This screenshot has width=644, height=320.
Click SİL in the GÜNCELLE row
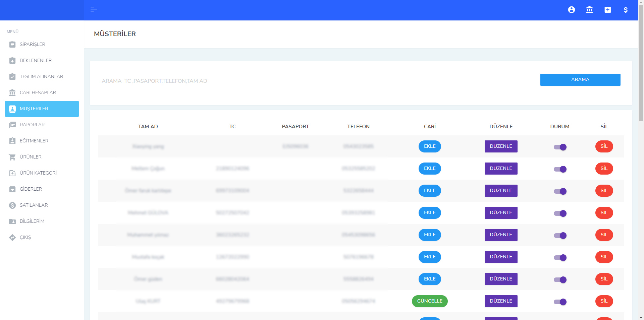(604, 301)
